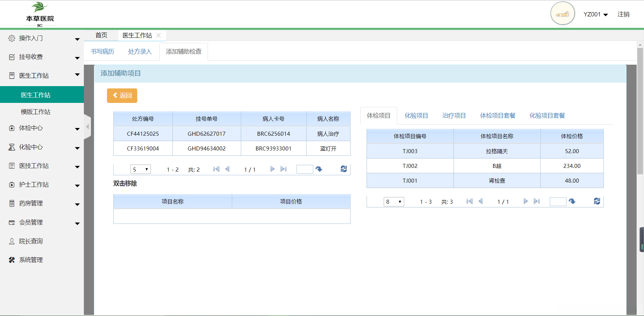Click the 化验中心 sidebar icon
The height and width of the screenshot is (316, 644).
(11, 147)
